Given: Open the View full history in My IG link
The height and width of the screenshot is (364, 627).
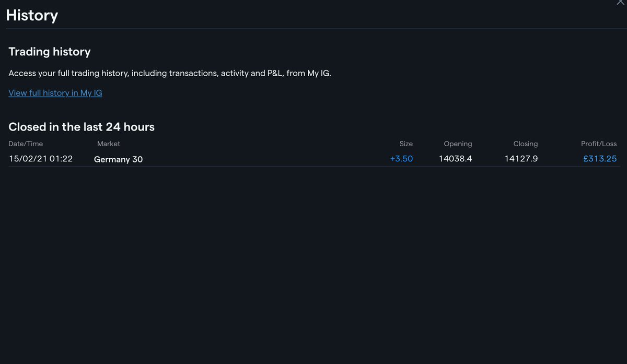Looking at the screenshot, I should tap(55, 93).
